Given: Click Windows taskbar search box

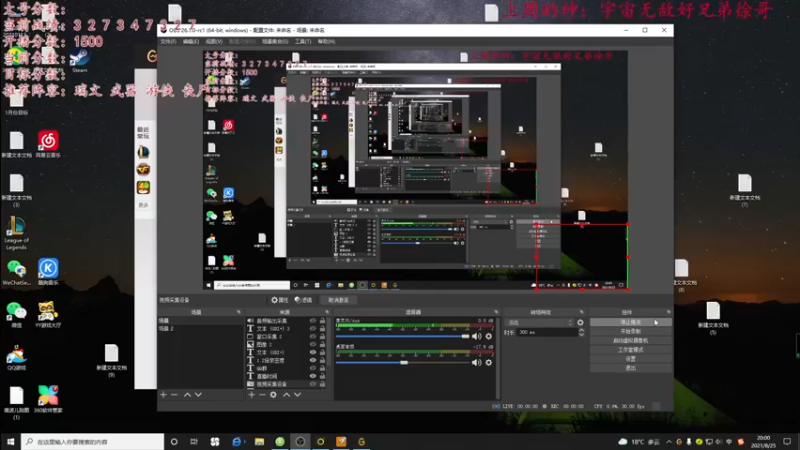Looking at the screenshot, I should point(92,441).
